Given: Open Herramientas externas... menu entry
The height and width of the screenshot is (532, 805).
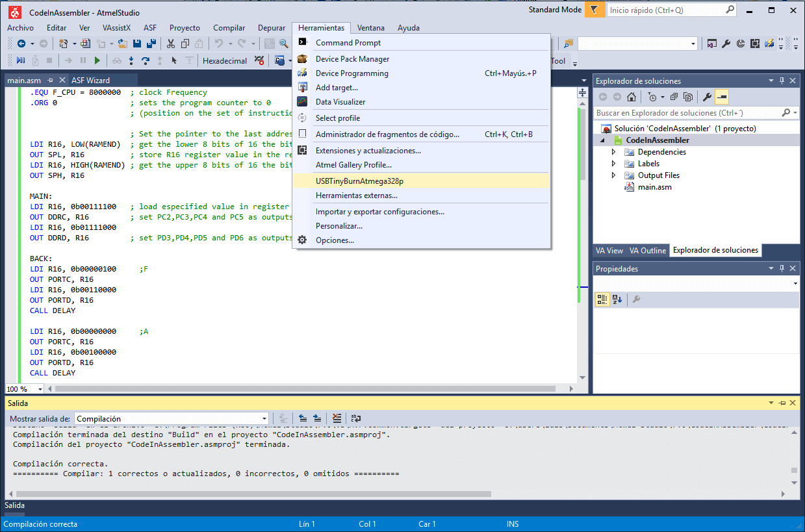Looking at the screenshot, I should (x=422, y=196).
